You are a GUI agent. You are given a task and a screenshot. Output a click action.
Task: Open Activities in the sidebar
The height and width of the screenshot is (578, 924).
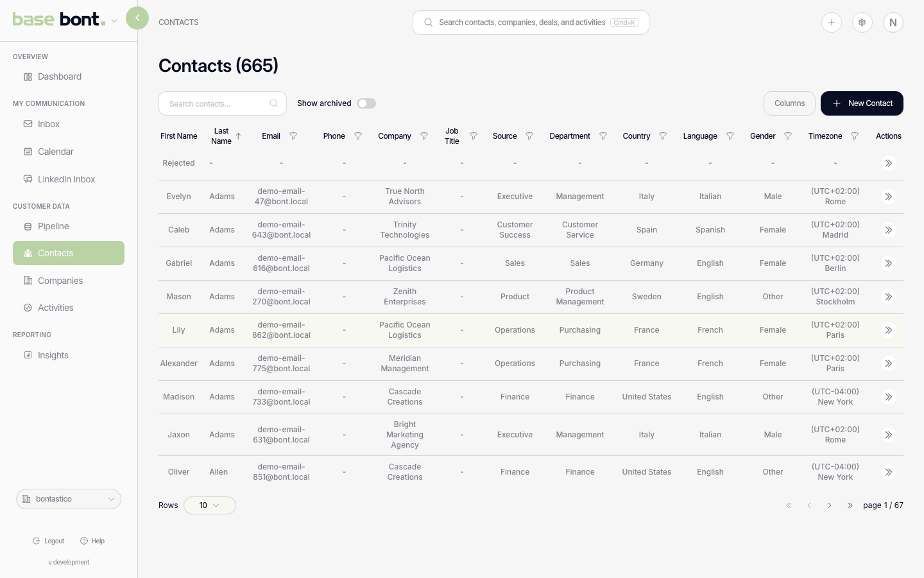69,308
